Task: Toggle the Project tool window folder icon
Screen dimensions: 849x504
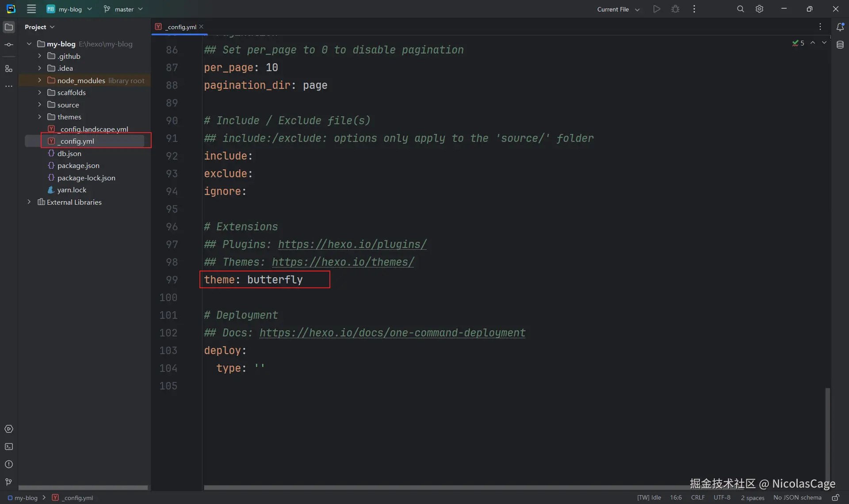Action: pyautogui.click(x=9, y=27)
